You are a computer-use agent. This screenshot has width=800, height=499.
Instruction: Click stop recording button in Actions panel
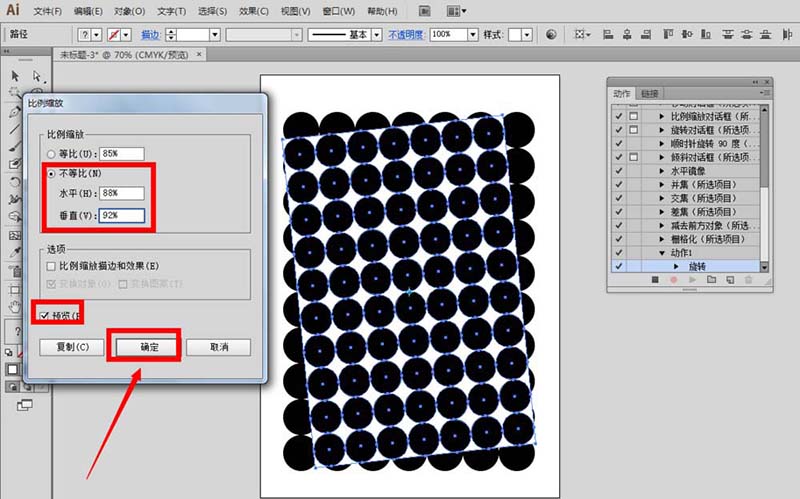[653, 281]
